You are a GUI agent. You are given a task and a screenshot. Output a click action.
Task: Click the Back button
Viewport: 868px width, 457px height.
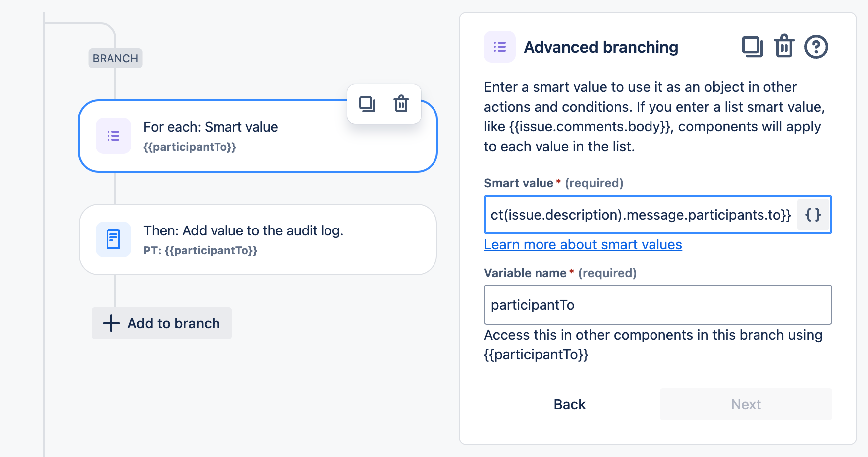click(570, 404)
